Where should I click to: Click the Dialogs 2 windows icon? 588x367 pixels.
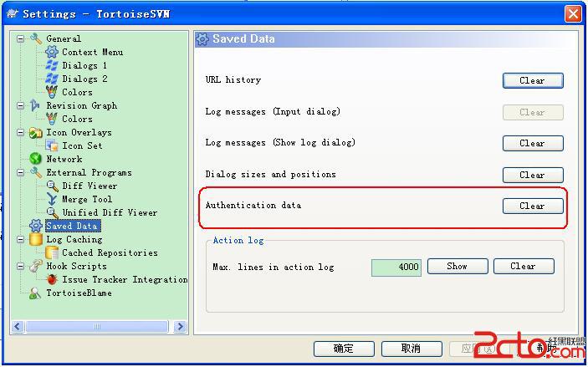pos(52,79)
